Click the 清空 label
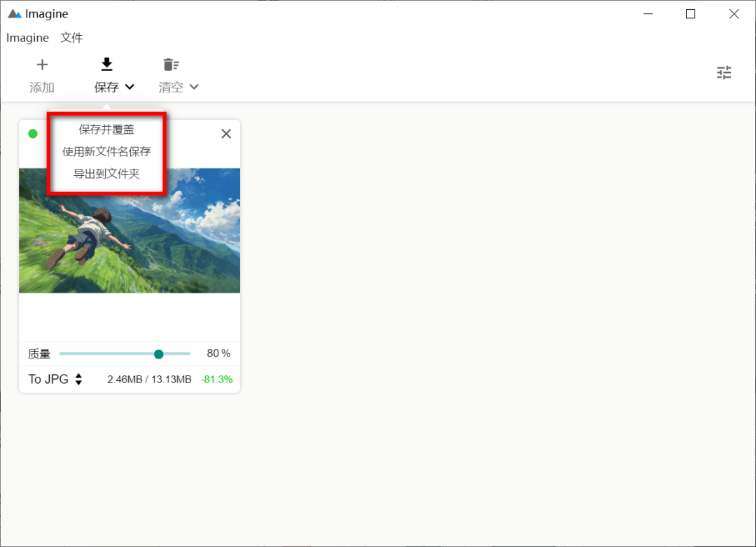 click(171, 88)
